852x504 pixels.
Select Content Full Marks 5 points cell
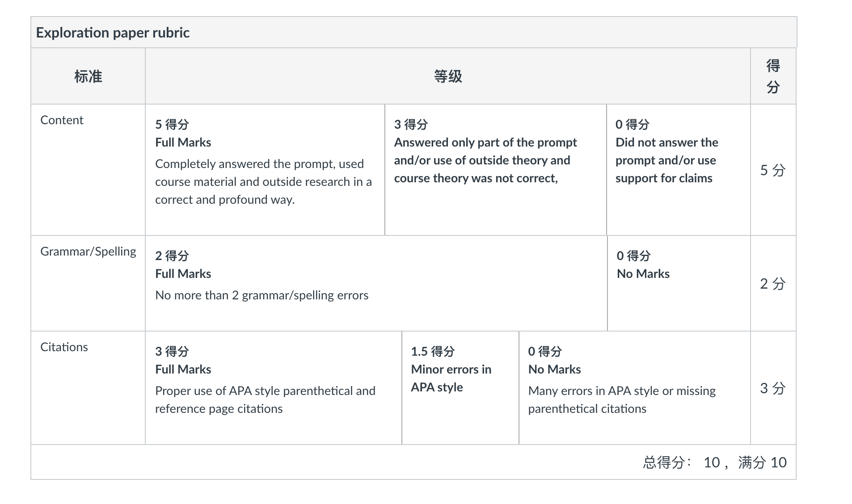pos(265,170)
